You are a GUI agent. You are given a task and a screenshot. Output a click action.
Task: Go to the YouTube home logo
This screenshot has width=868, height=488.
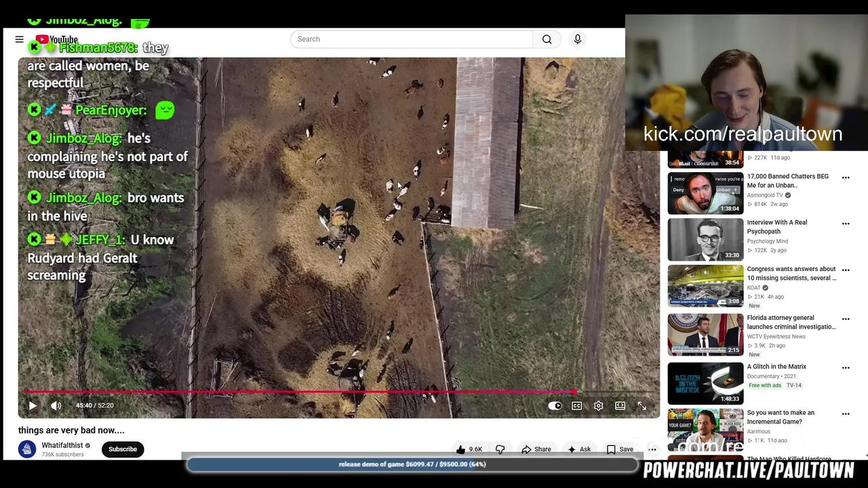[x=57, y=39]
